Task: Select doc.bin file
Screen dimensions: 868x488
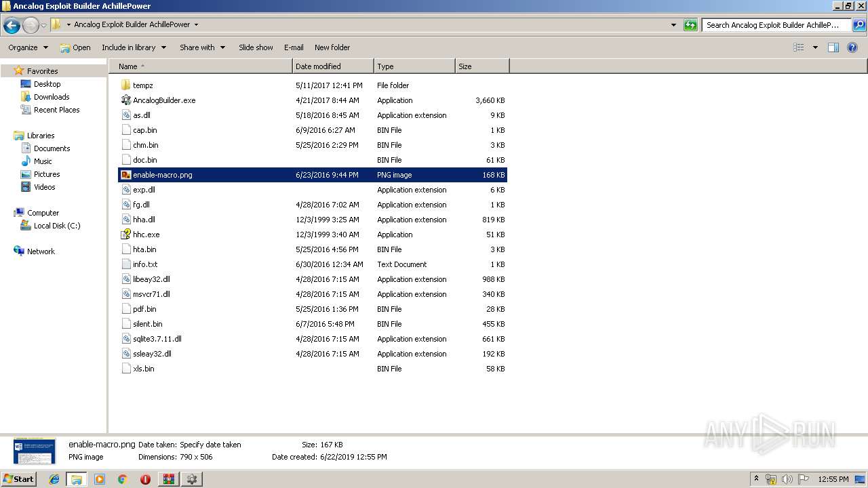Action: [x=144, y=160]
